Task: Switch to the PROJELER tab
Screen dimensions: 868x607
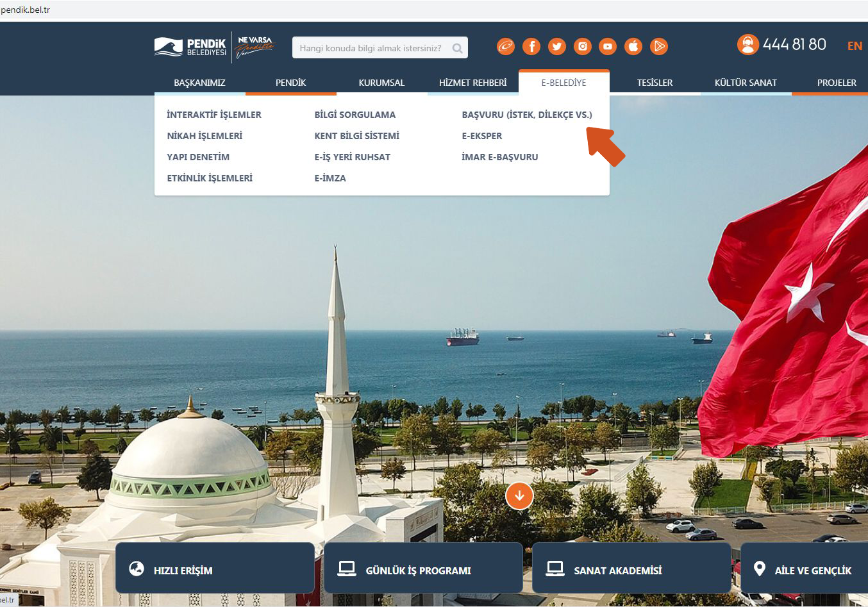Action: tap(836, 82)
